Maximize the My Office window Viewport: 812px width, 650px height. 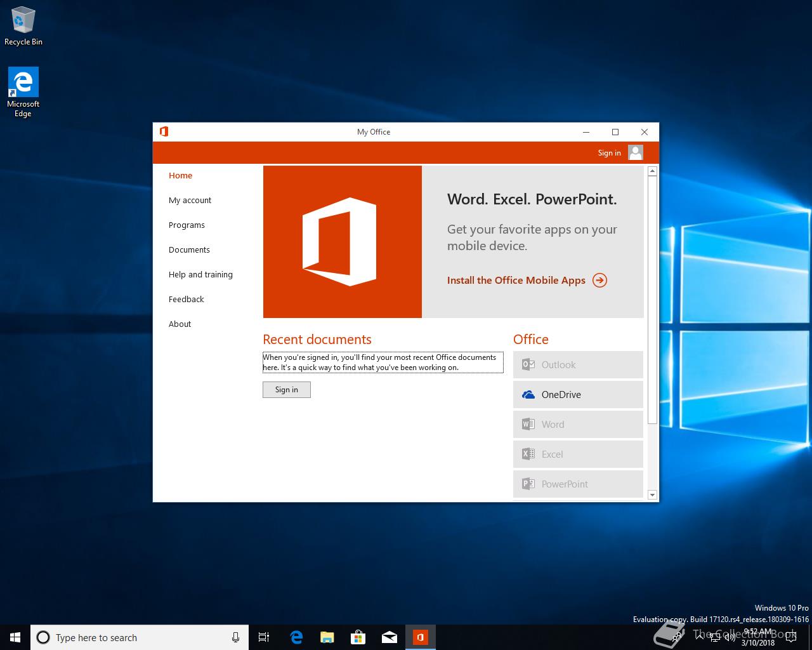[615, 132]
